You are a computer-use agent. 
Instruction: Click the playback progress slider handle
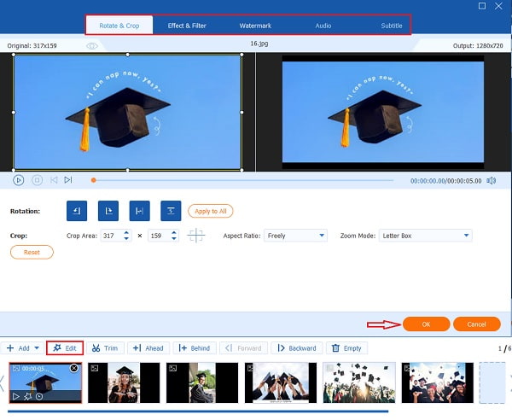(x=93, y=180)
